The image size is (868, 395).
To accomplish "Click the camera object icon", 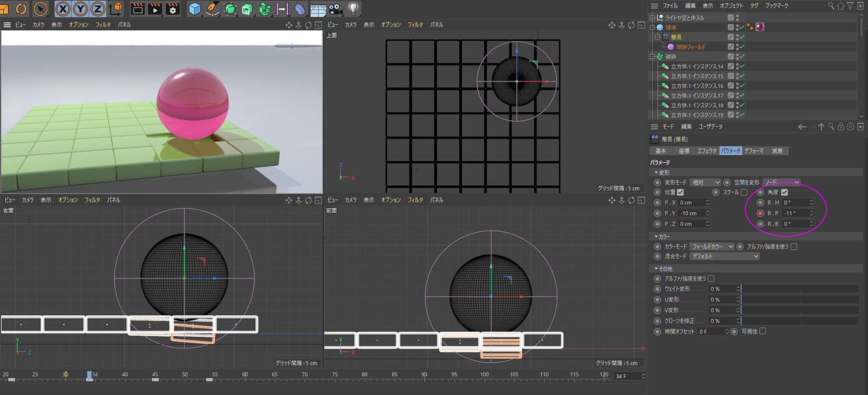I will [335, 8].
